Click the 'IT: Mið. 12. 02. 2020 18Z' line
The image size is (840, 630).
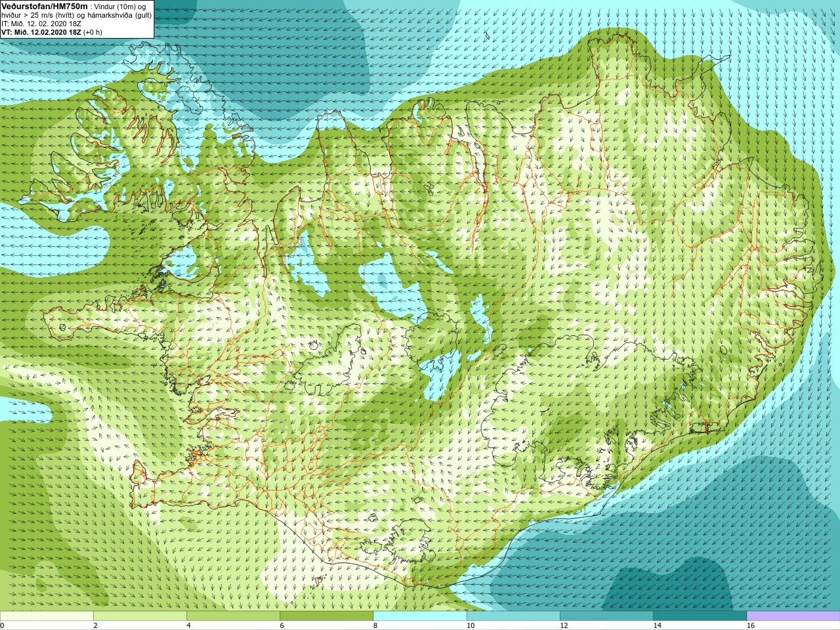pos(41,24)
